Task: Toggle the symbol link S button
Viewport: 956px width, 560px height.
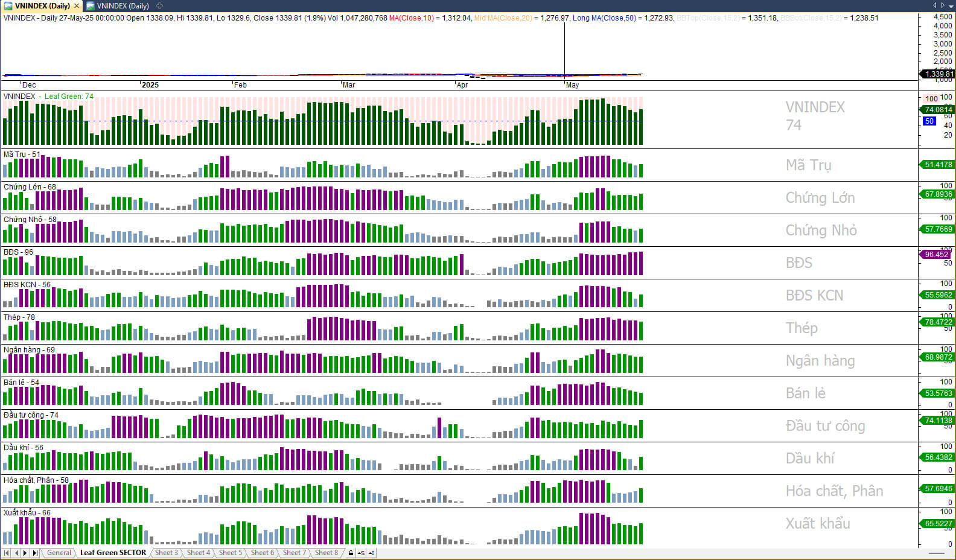Action: pyautogui.click(x=361, y=553)
